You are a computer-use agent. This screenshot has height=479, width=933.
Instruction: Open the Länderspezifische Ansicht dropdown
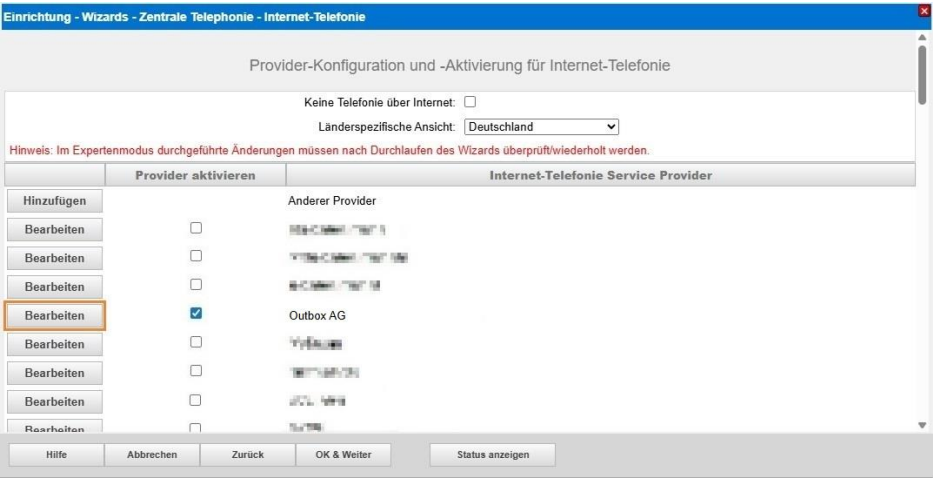[x=542, y=127]
